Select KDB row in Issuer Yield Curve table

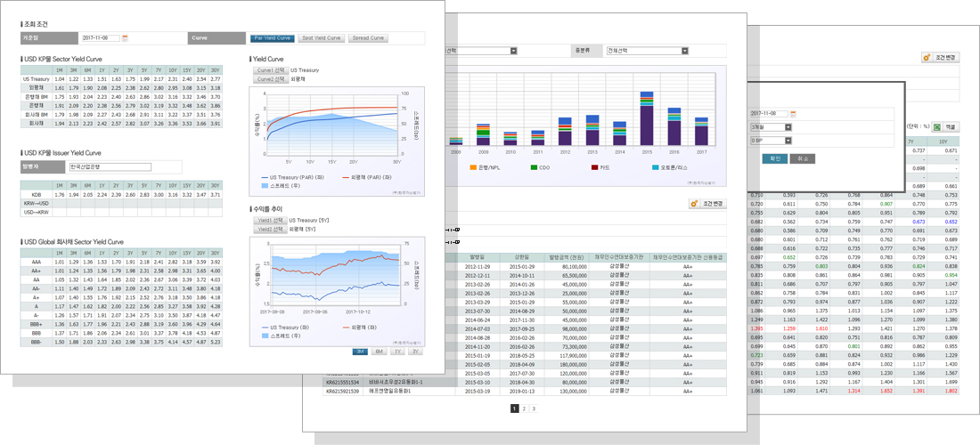tap(121, 195)
